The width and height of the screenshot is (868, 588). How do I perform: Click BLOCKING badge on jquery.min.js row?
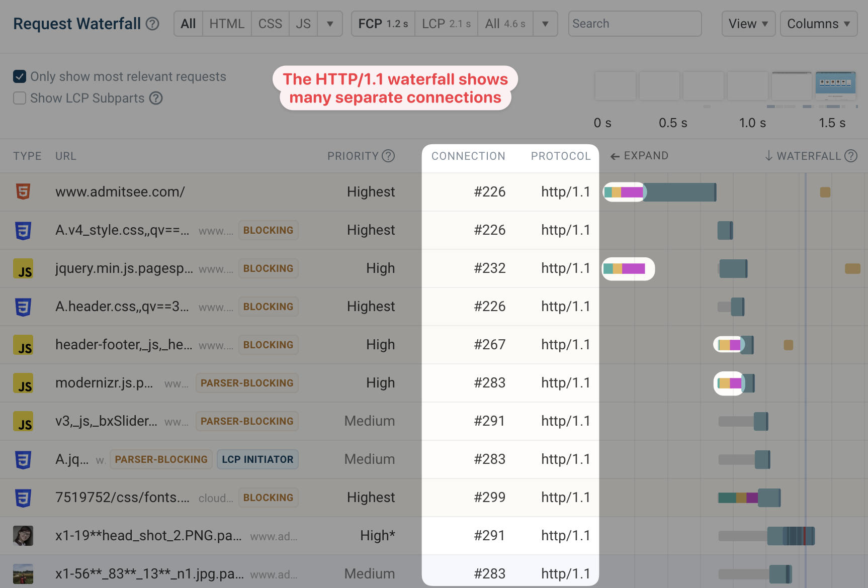point(268,268)
